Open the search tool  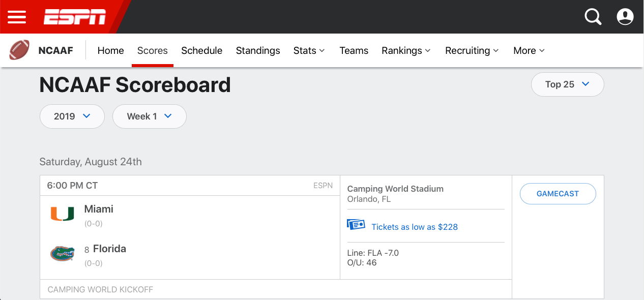pyautogui.click(x=593, y=16)
